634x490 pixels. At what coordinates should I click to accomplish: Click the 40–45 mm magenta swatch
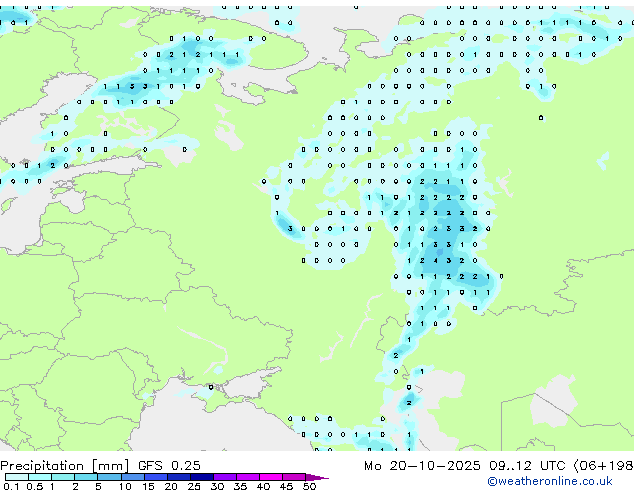click(x=271, y=477)
